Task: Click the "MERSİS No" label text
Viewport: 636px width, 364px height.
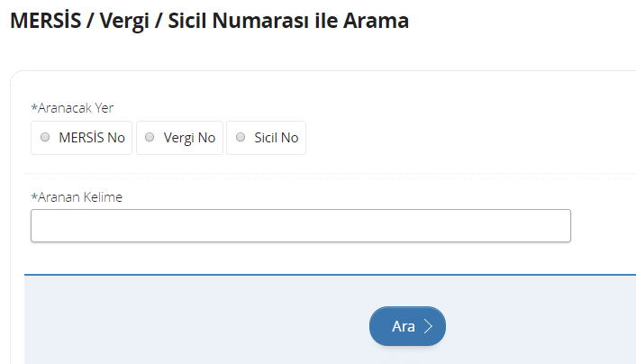Action: tap(92, 138)
